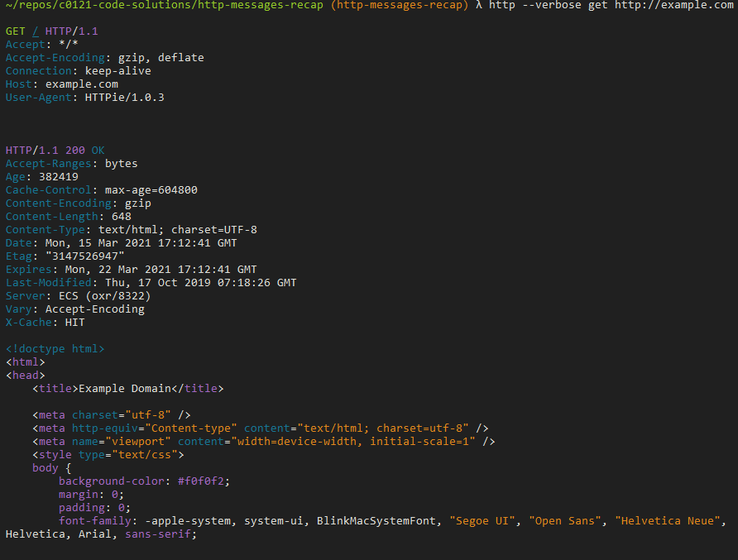Click the "Accept-Encoding: gzip, deflate" request header
The width and height of the screenshot is (738, 560).
coord(104,58)
